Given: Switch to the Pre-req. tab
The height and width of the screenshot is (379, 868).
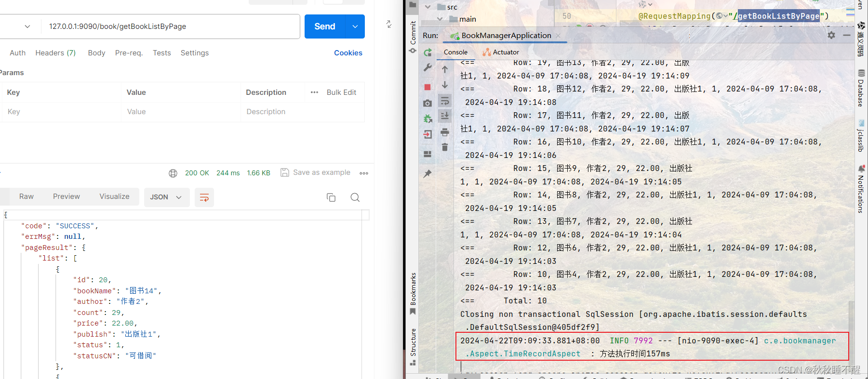Looking at the screenshot, I should click(x=129, y=53).
